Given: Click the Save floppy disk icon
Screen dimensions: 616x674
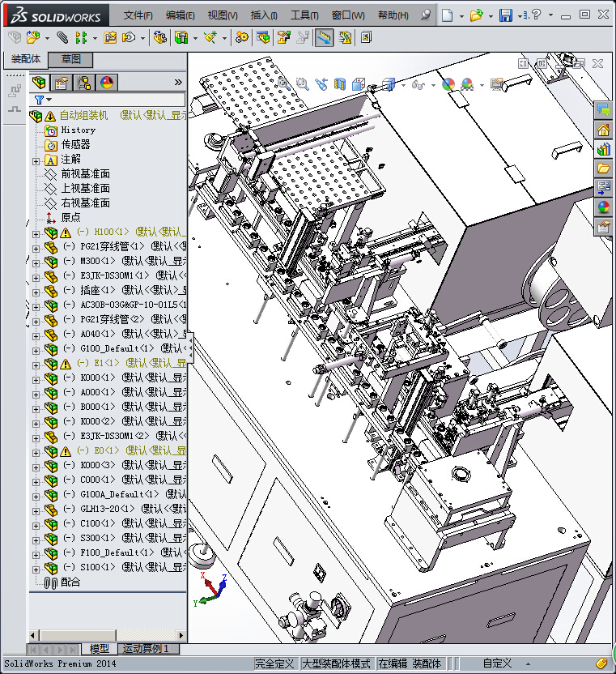Looking at the screenshot, I should pyautogui.click(x=506, y=15).
